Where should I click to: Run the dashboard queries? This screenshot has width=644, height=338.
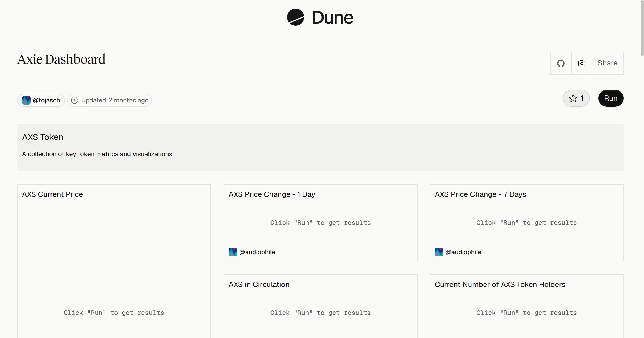point(611,98)
